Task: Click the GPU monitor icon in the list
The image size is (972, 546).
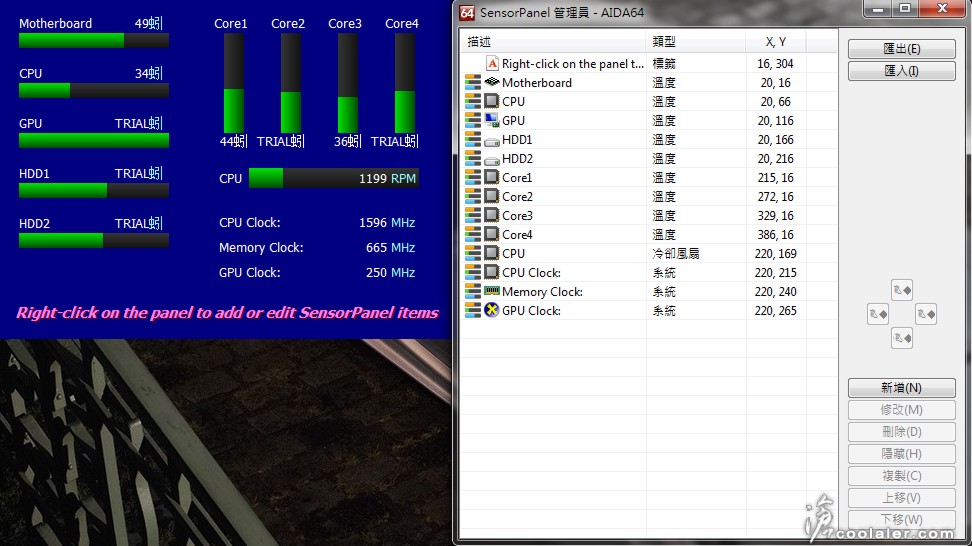Action: [x=492, y=120]
